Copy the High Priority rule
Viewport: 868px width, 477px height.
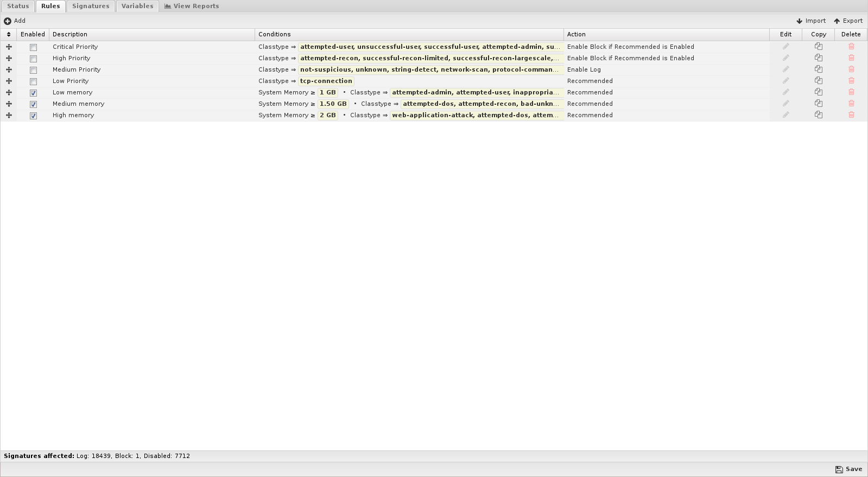coord(819,58)
